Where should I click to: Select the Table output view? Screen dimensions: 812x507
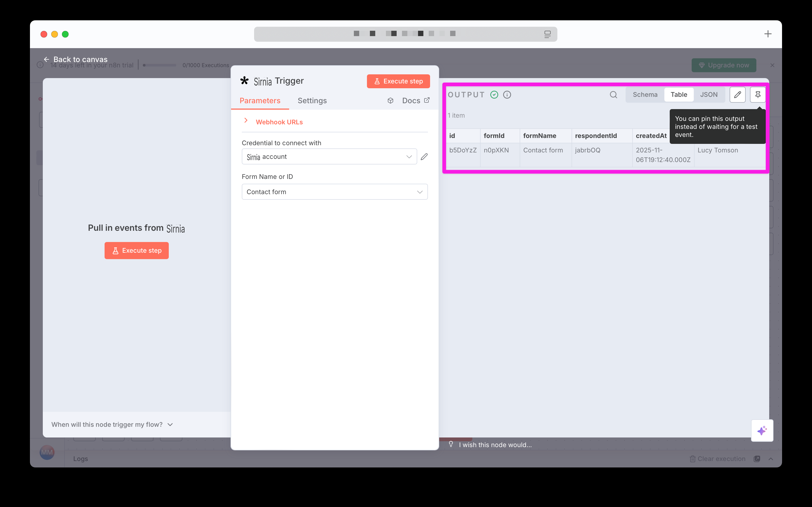point(679,95)
